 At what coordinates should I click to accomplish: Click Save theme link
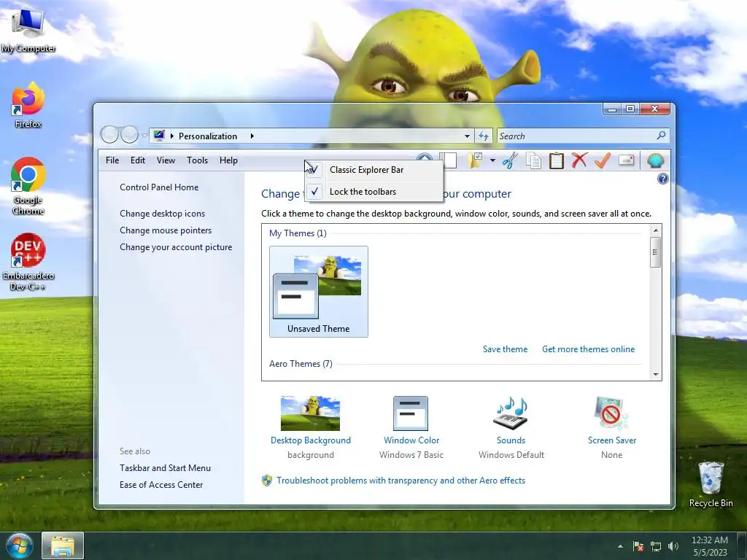pos(505,349)
